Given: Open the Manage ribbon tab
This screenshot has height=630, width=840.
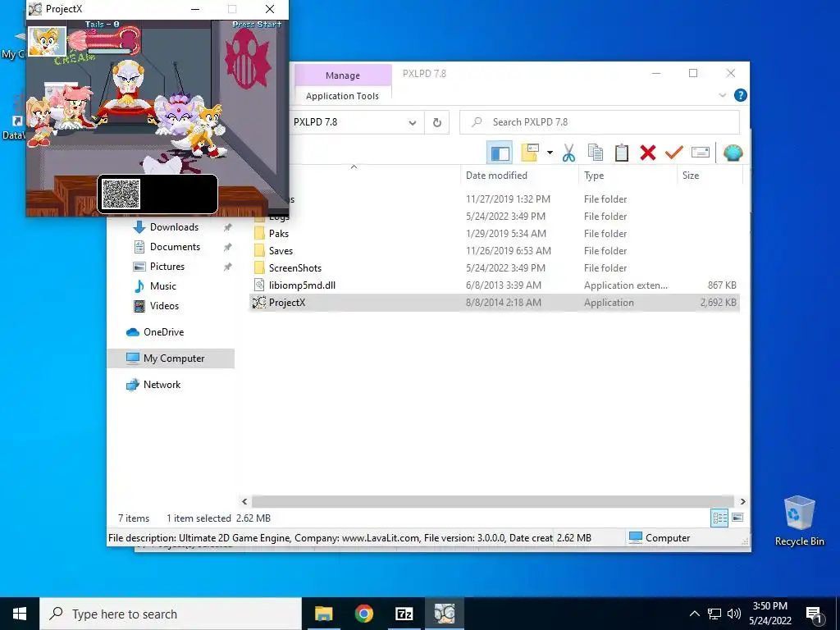Looking at the screenshot, I should tap(343, 75).
